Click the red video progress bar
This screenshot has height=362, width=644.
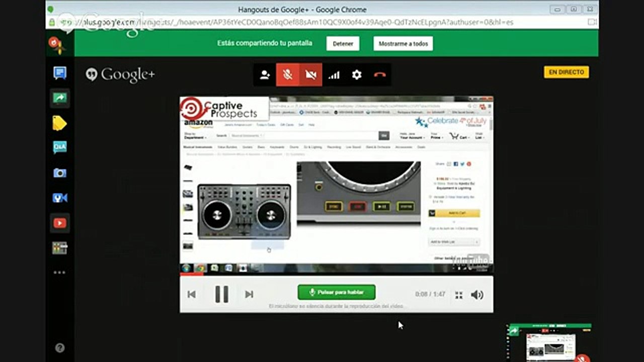pos(192,274)
